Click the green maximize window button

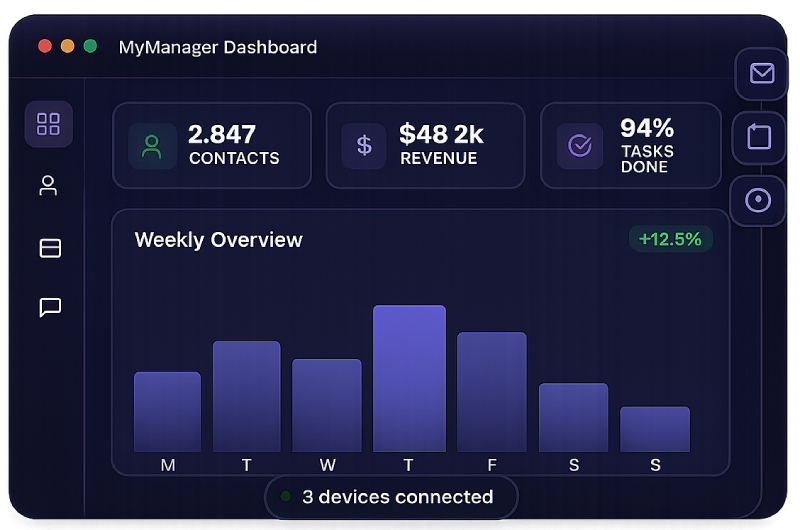click(x=90, y=46)
